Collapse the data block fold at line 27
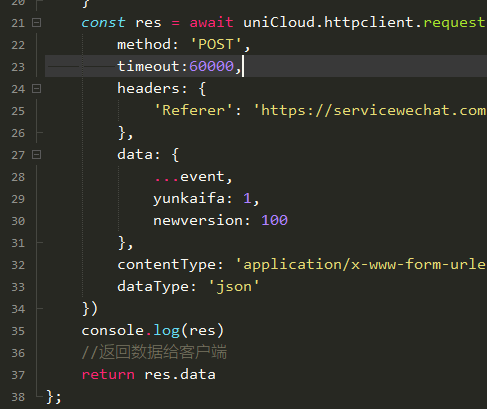Image resolution: width=487 pixels, height=409 pixels. [x=36, y=155]
